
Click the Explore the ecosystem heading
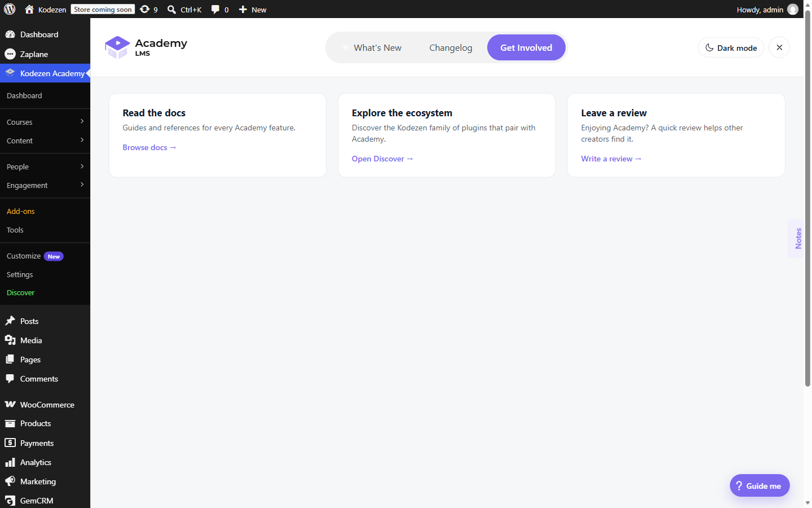tap(402, 113)
